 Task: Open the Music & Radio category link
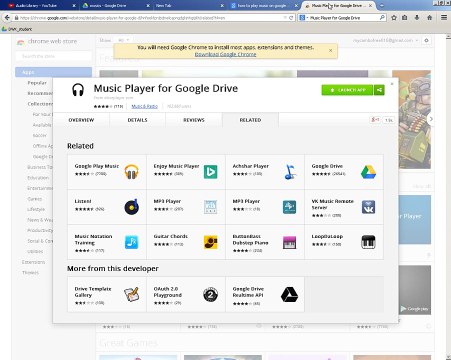click(x=144, y=106)
